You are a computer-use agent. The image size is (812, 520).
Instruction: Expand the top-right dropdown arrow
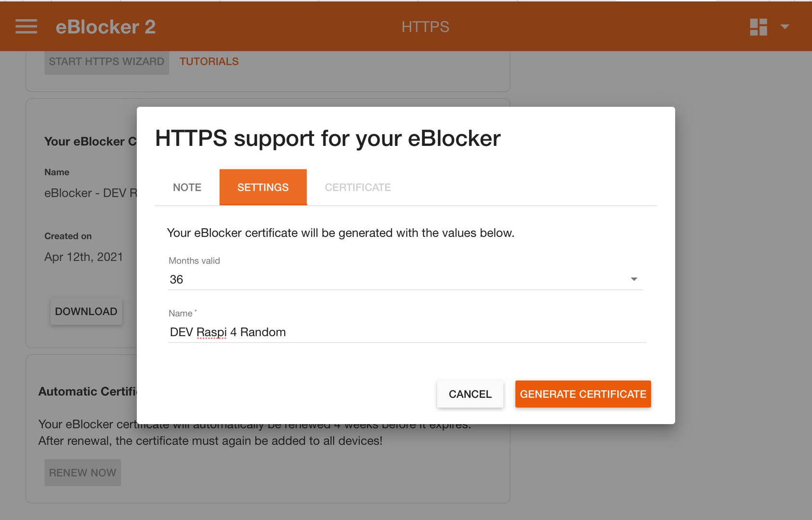[785, 27]
